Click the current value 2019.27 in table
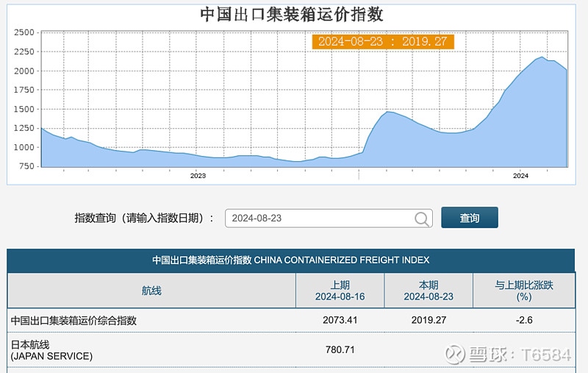 click(x=429, y=320)
